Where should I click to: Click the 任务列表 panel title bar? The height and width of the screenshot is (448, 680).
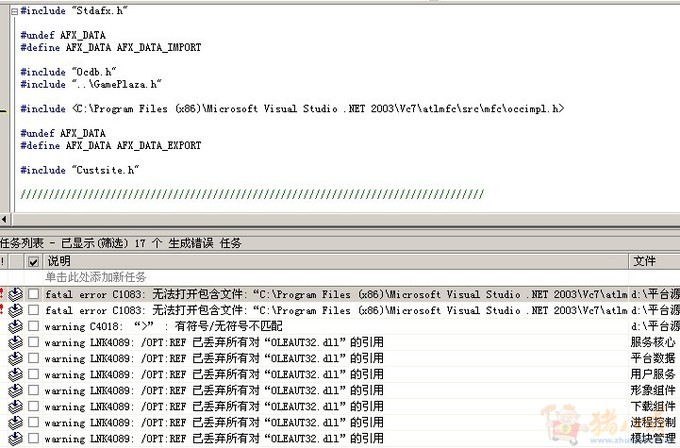(x=340, y=243)
